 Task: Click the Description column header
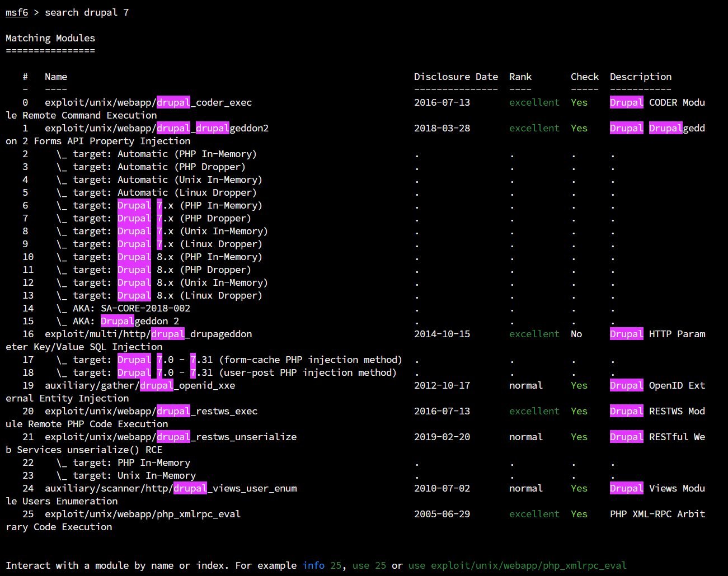(640, 77)
